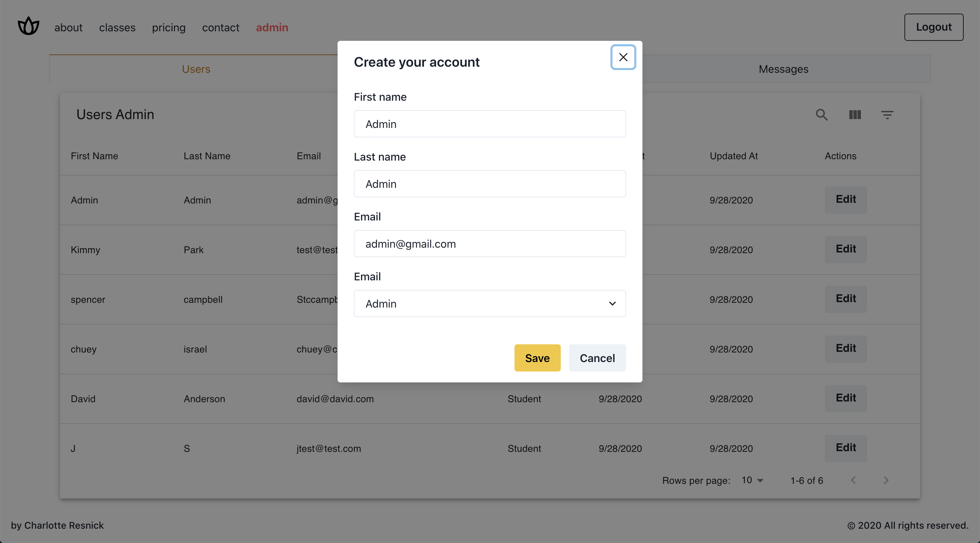Viewport: 980px width, 543px height.
Task: Go to previous page arrow
Action: click(x=853, y=480)
